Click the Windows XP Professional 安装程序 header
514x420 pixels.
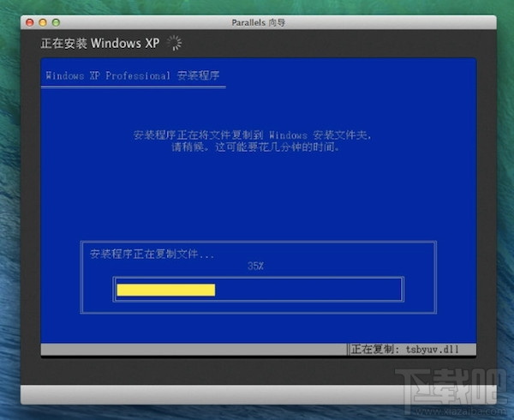click(133, 75)
